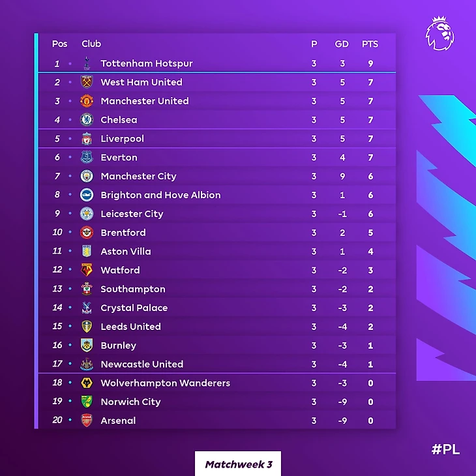The width and height of the screenshot is (476, 476).
Task: Click the Matchweek 3 label
Action: 238,464
